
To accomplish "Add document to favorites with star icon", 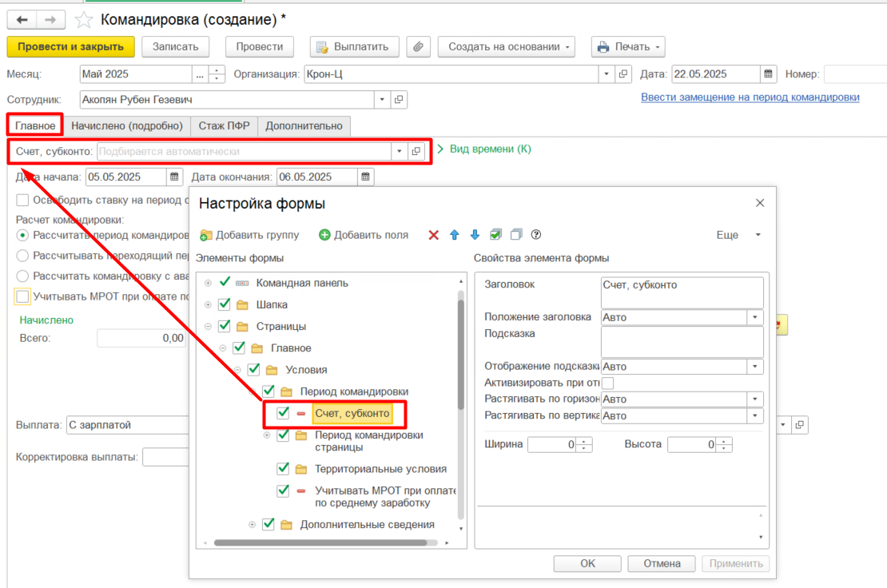I will 82,19.
